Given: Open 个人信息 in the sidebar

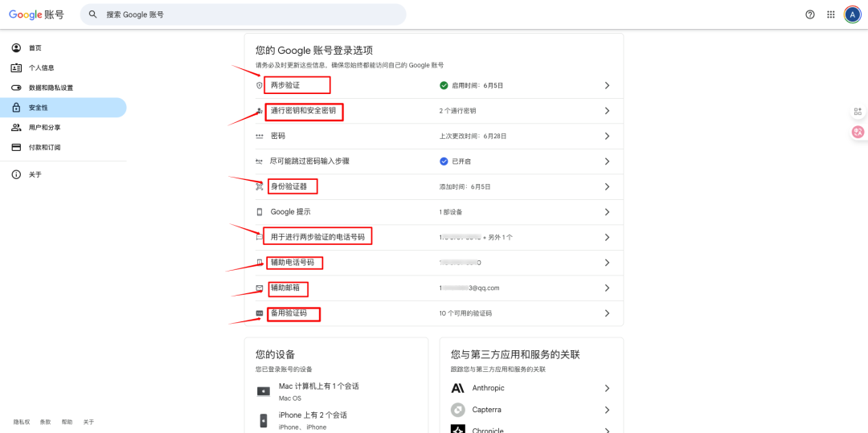Looking at the screenshot, I should pyautogui.click(x=63, y=68).
